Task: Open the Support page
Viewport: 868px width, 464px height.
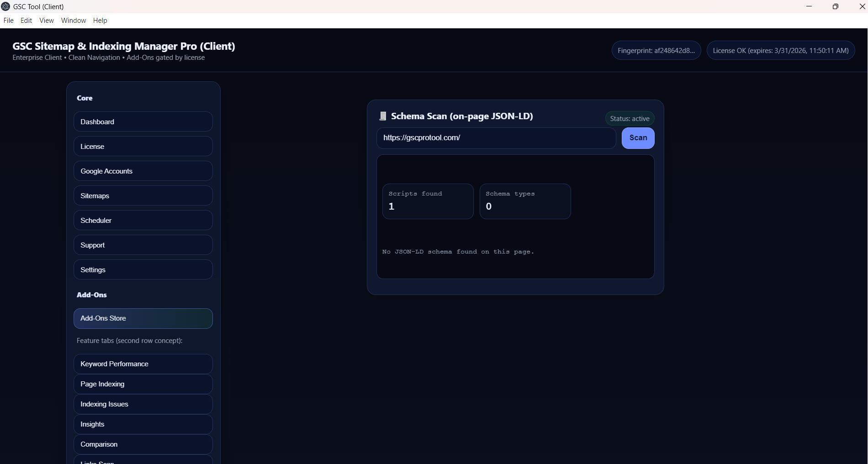Action: pyautogui.click(x=143, y=245)
